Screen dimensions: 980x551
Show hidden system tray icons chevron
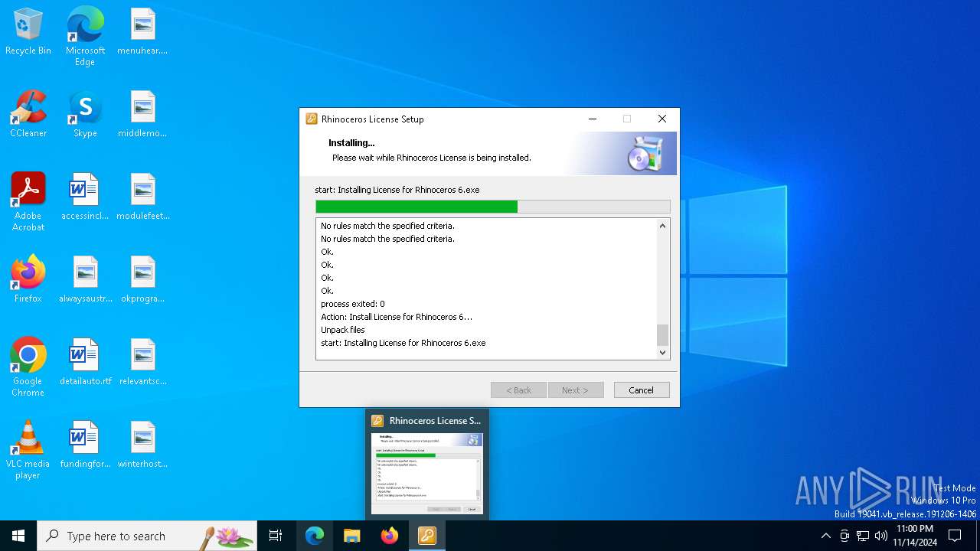(825, 536)
